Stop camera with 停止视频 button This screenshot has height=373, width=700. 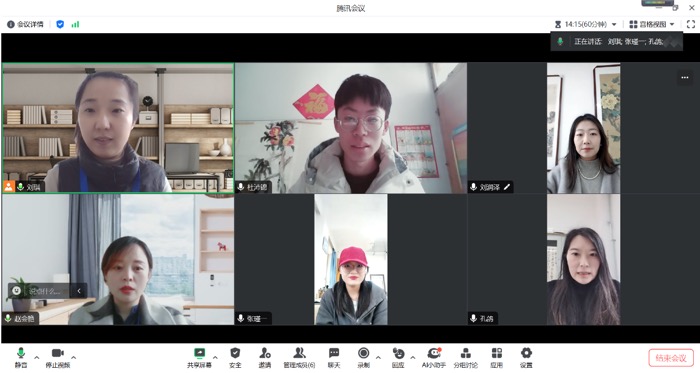(x=58, y=357)
